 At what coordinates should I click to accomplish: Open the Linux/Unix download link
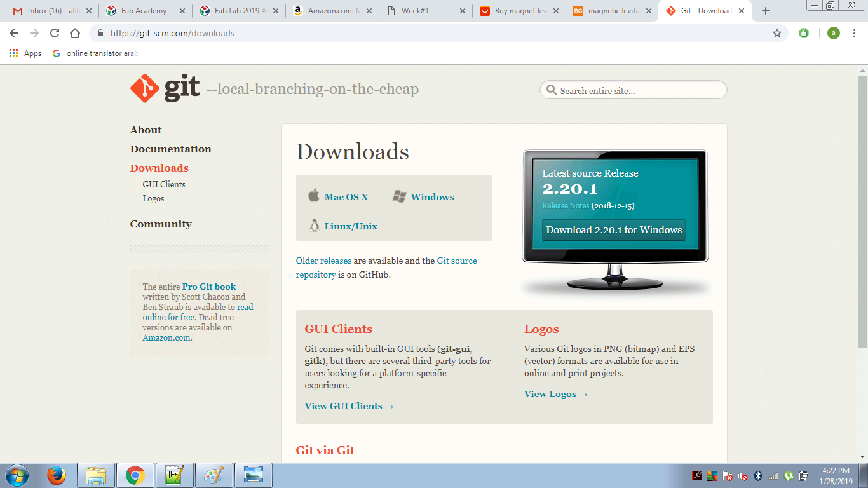[351, 226]
